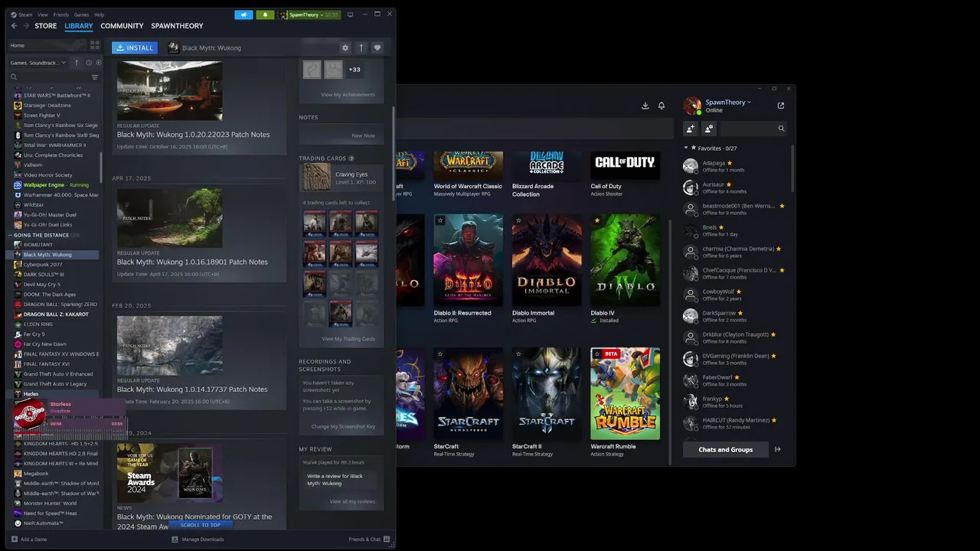Click View My Achievements link

(348, 95)
